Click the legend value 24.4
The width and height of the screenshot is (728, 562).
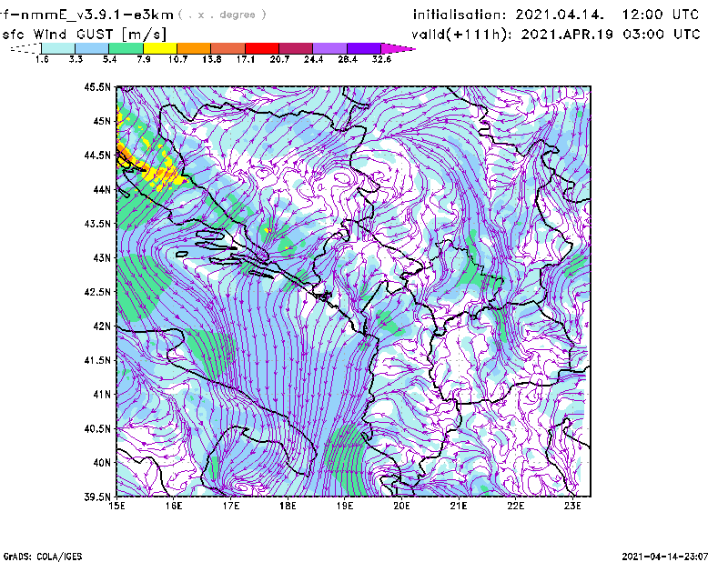(x=313, y=59)
